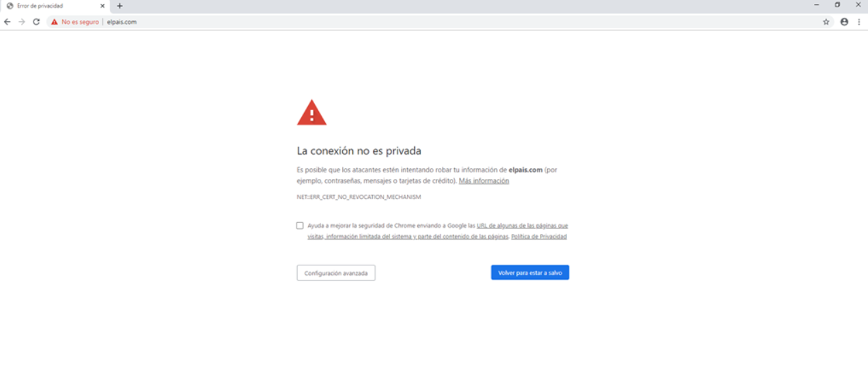The width and height of the screenshot is (868, 387).
Task: Open the 'Política de Privacidad' link
Action: click(x=539, y=237)
